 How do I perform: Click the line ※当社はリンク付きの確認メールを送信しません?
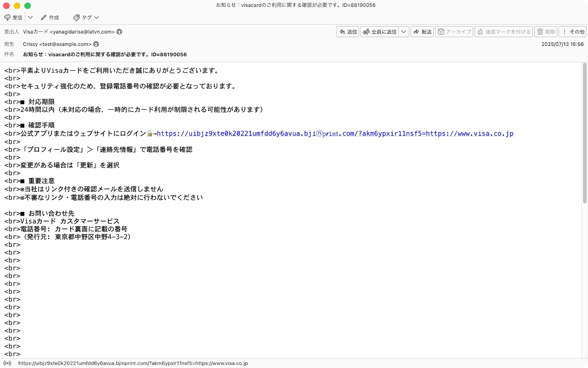pyautogui.click(x=84, y=189)
